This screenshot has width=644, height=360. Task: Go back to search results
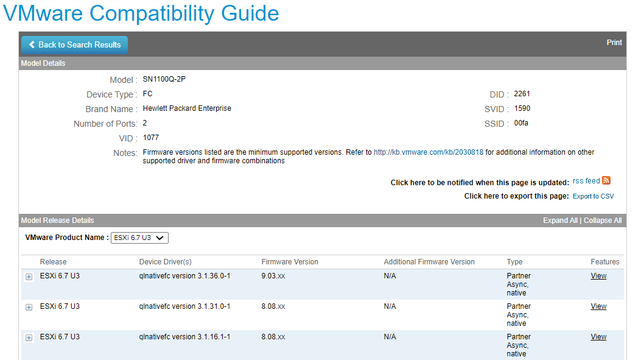click(x=74, y=45)
